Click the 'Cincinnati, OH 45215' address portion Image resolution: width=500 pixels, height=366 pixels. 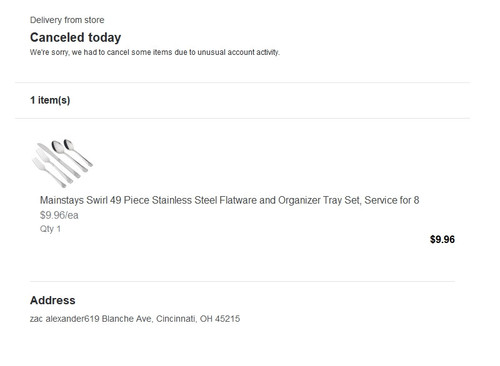198,319
